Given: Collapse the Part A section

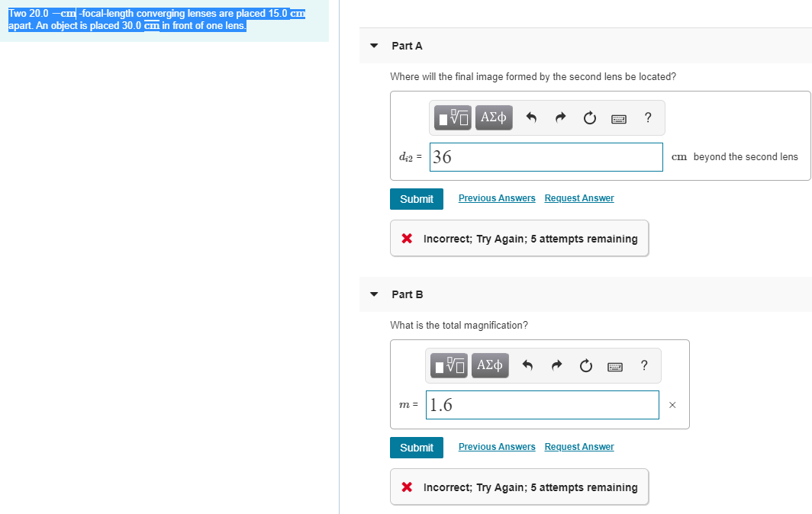Looking at the screenshot, I should point(373,46).
